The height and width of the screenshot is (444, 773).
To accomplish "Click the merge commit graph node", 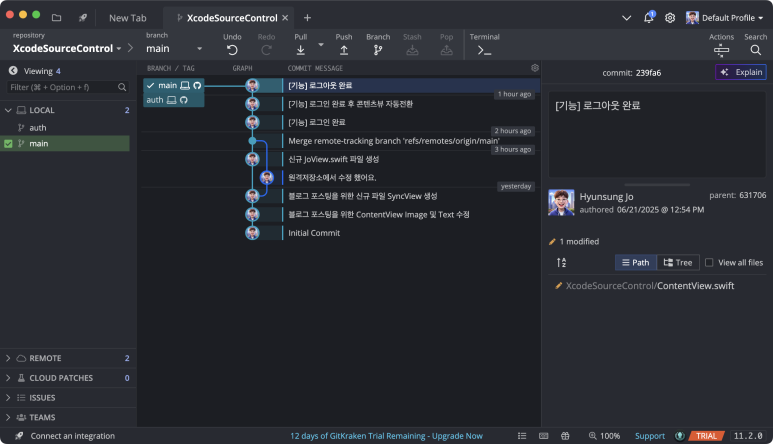I will click(x=252, y=141).
